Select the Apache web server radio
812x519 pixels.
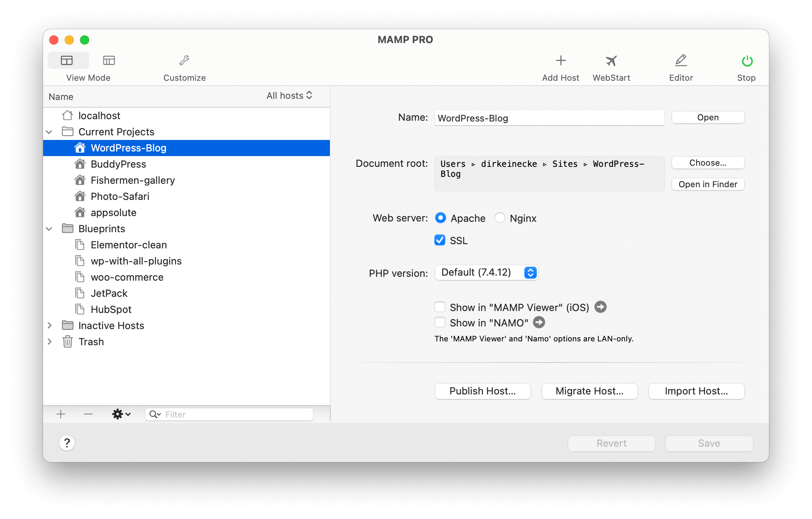click(x=441, y=218)
